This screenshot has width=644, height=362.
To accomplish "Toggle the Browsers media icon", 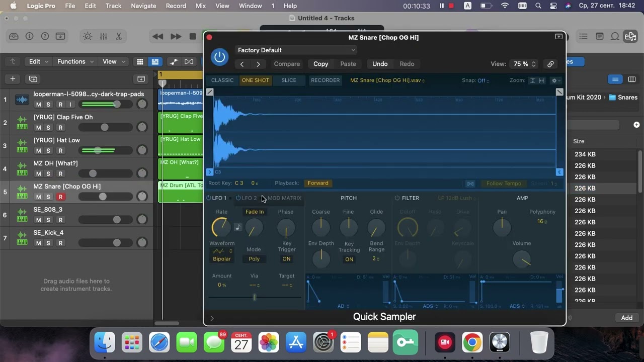I will [630, 36].
